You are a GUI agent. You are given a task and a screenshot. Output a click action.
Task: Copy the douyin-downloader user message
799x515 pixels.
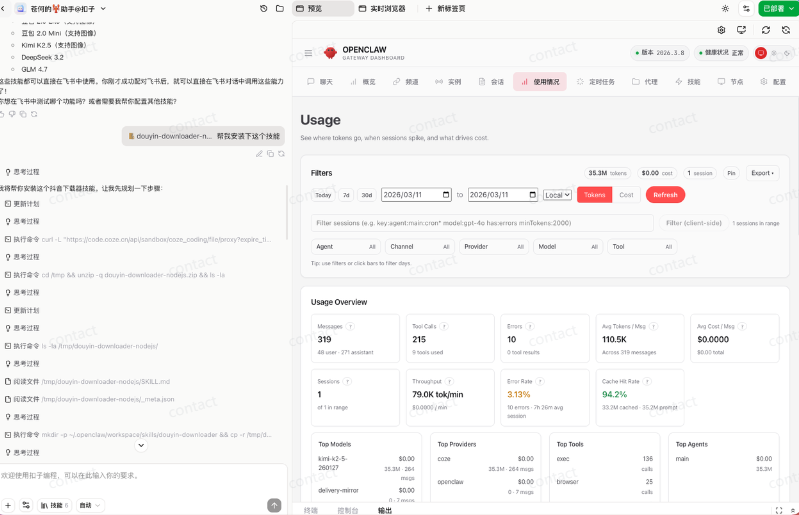click(270, 154)
